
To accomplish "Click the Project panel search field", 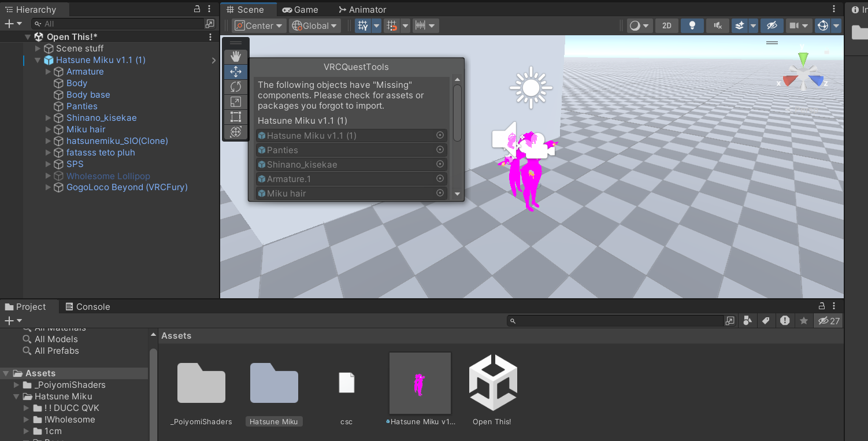I will click(616, 321).
